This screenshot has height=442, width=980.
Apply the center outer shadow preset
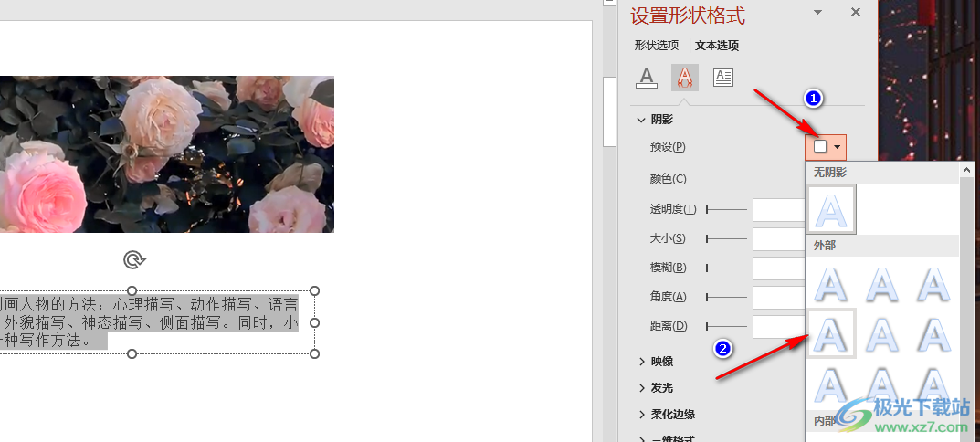coord(884,333)
